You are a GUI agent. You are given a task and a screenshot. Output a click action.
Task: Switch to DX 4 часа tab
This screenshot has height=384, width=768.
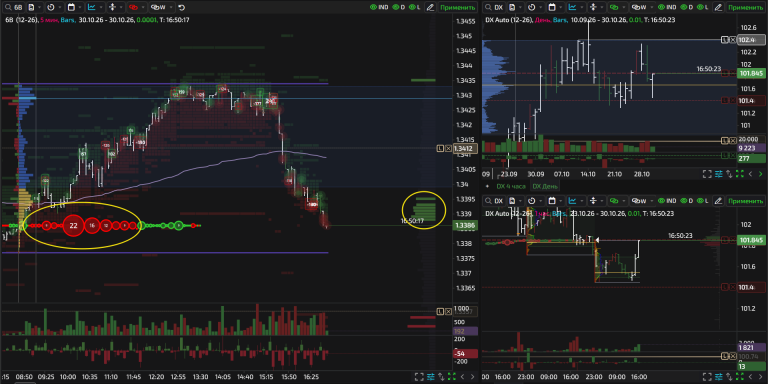pos(511,186)
